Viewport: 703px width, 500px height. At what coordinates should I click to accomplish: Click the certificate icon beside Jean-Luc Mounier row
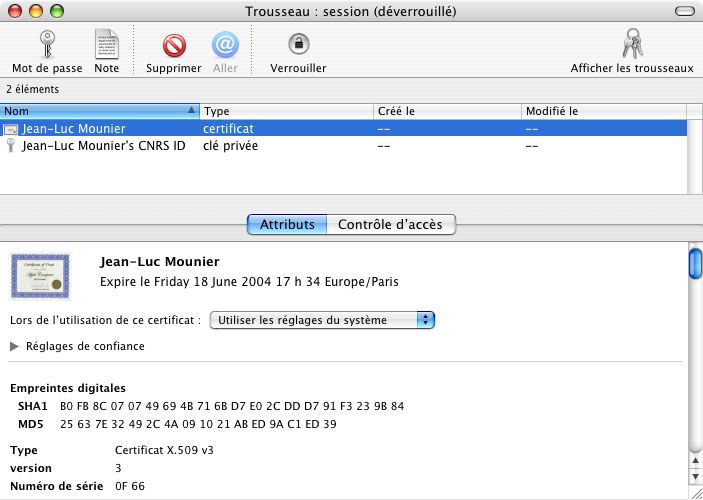point(11,129)
